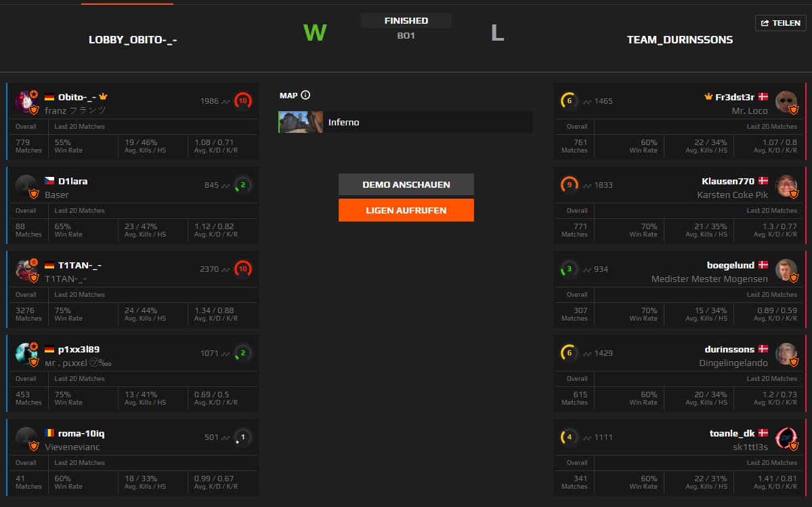Open p1xx3l89 player profile name
Viewport: 812px width, 507px height.
(x=79, y=349)
